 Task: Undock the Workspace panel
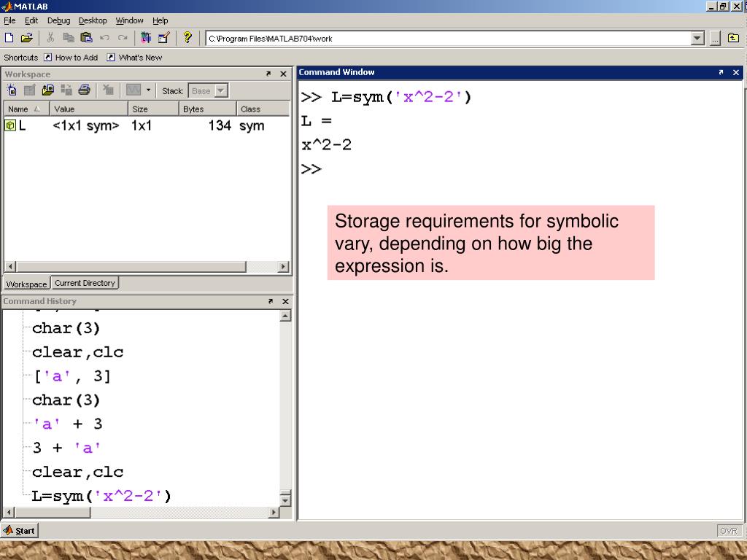tap(268, 74)
